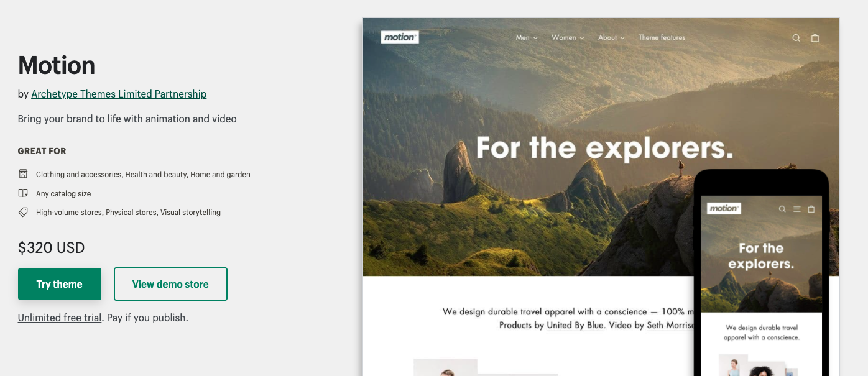Click the Motion logo in desktop preview
868x376 pixels.
400,37
